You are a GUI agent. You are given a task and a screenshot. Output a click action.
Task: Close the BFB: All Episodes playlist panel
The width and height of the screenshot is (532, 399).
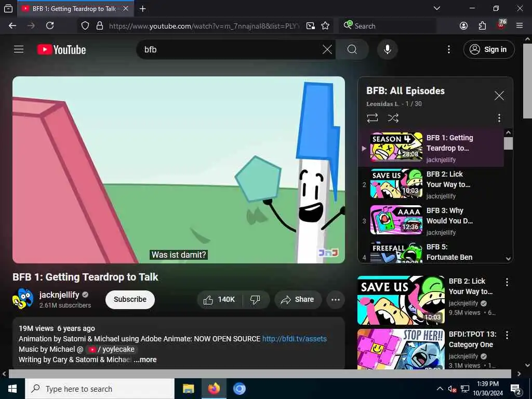[x=499, y=96]
